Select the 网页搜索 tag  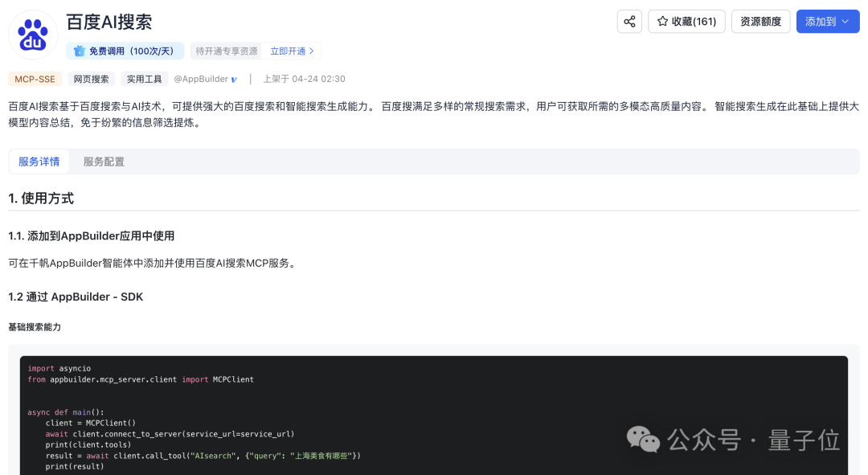91,79
